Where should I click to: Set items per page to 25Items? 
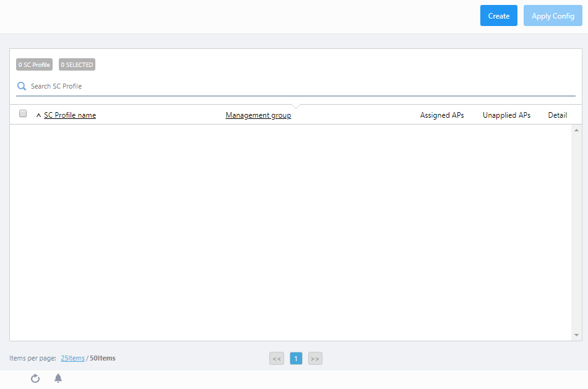coord(72,358)
